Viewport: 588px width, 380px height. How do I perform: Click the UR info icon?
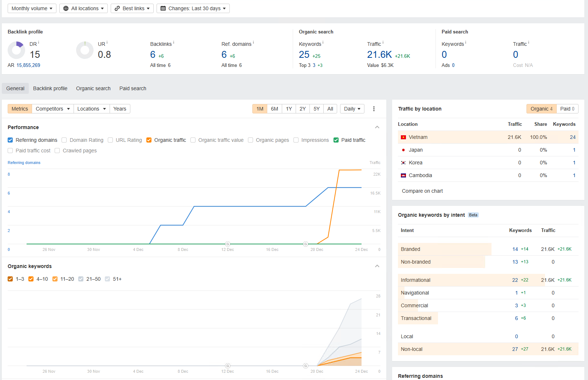click(x=107, y=43)
